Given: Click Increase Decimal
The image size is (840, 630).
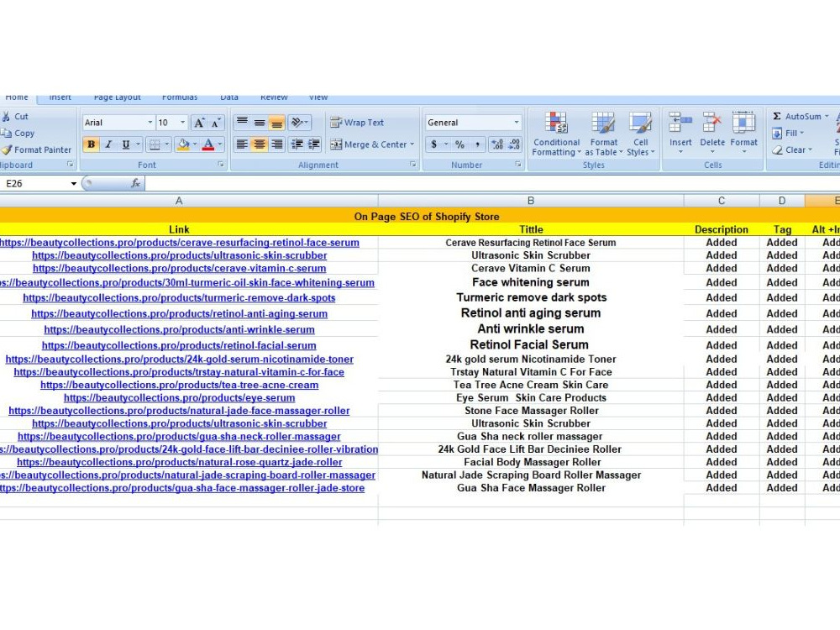Looking at the screenshot, I should (x=497, y=144).
